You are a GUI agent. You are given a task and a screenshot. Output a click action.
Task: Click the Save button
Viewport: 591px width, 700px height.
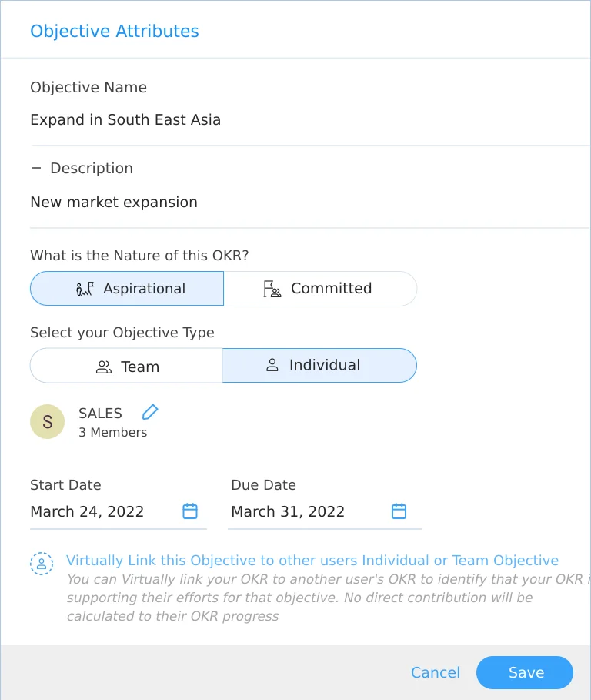pyautogui.click(x=525, y=672)
